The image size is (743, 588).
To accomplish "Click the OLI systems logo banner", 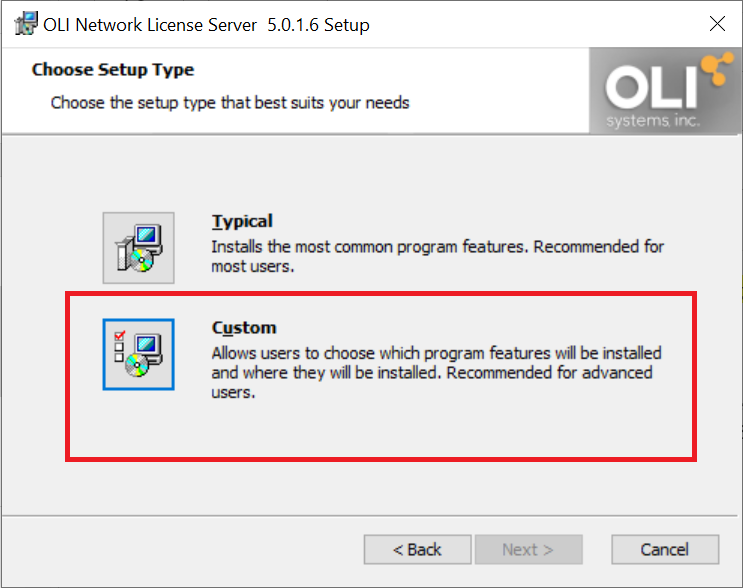I will [665, 90].
